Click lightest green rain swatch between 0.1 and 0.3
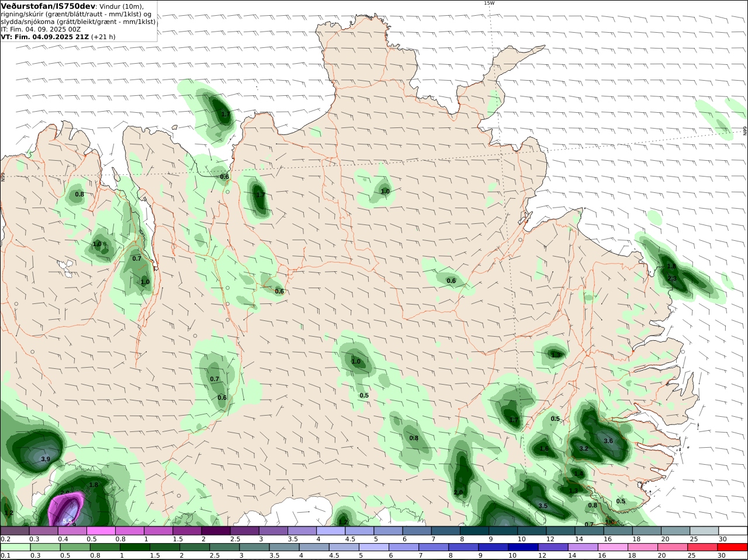Viewport: 748px width, 560px height. click(15, 547)
